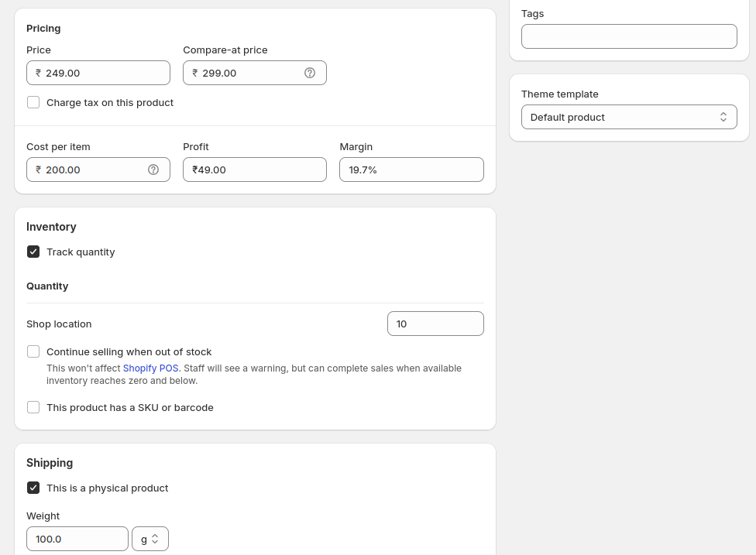Click the Compare-at price field showing 299.00

(255, 73)
